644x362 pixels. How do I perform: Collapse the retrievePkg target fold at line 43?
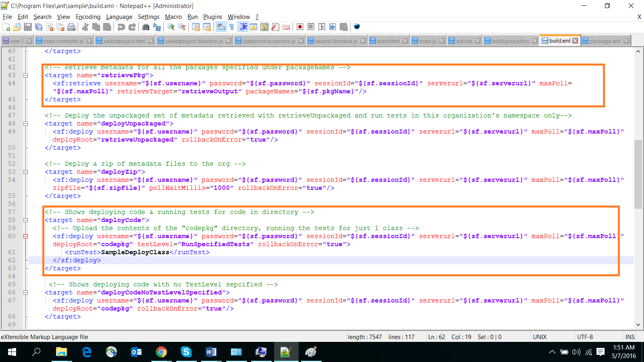[25, 75]
